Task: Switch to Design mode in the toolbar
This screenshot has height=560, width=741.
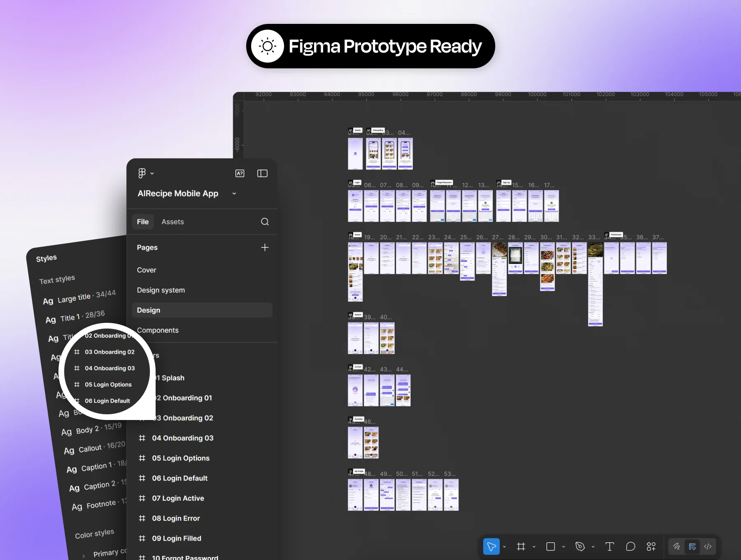Action: (x=692, y=546)
